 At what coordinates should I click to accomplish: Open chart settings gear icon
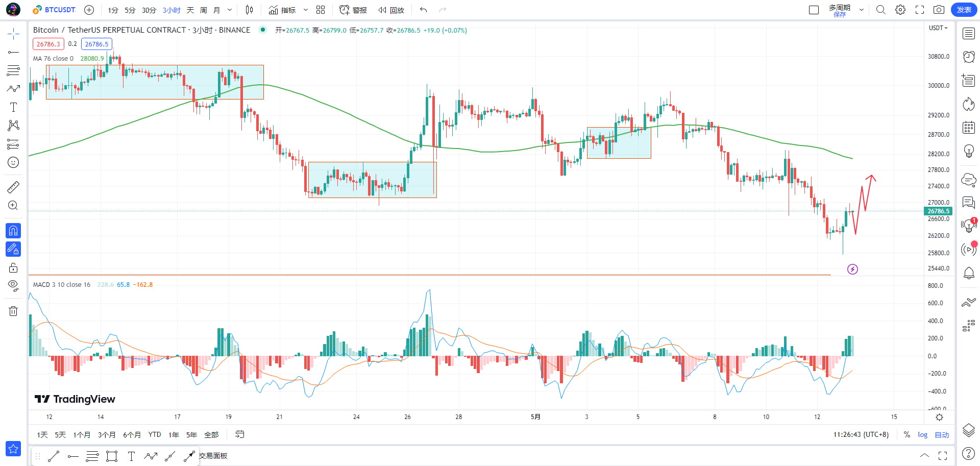click(900, 10)
